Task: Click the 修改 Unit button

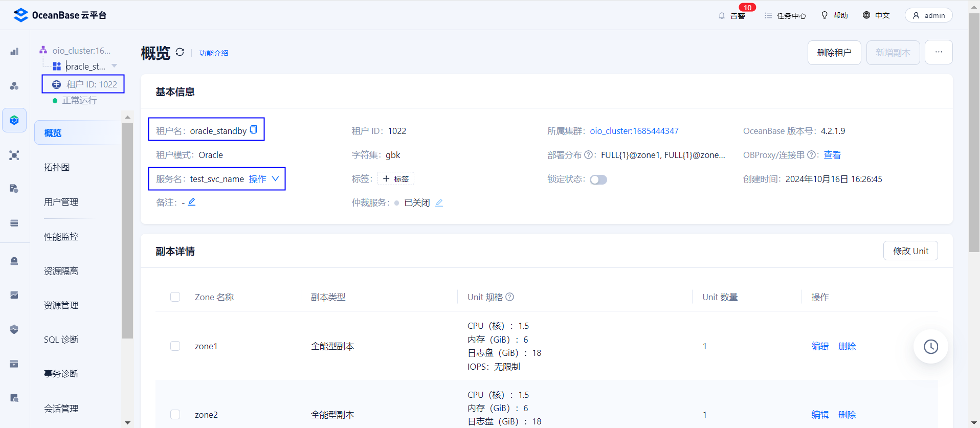Action: pos(910,251)
